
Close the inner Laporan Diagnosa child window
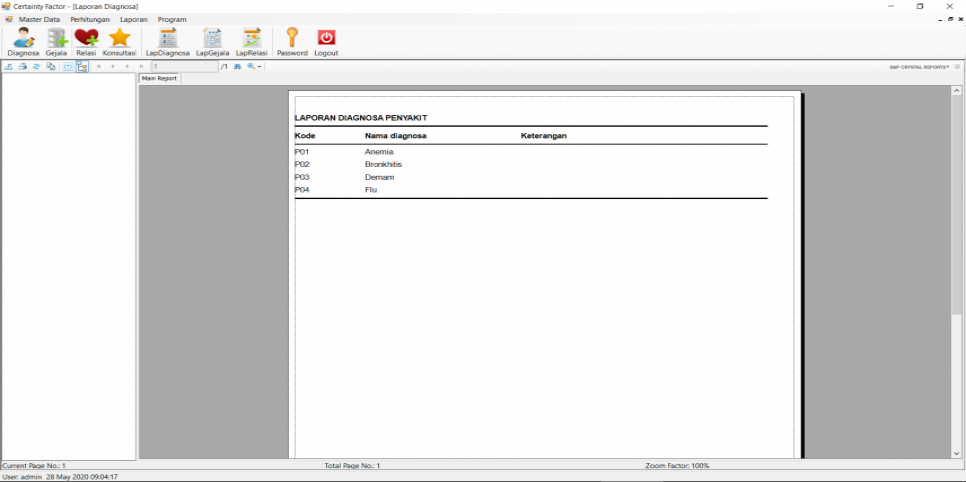pyautogui.click(x=960, y=20)
